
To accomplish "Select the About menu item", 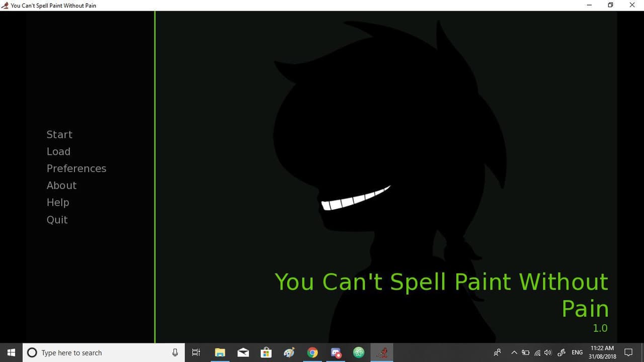I will coord(61,186).
